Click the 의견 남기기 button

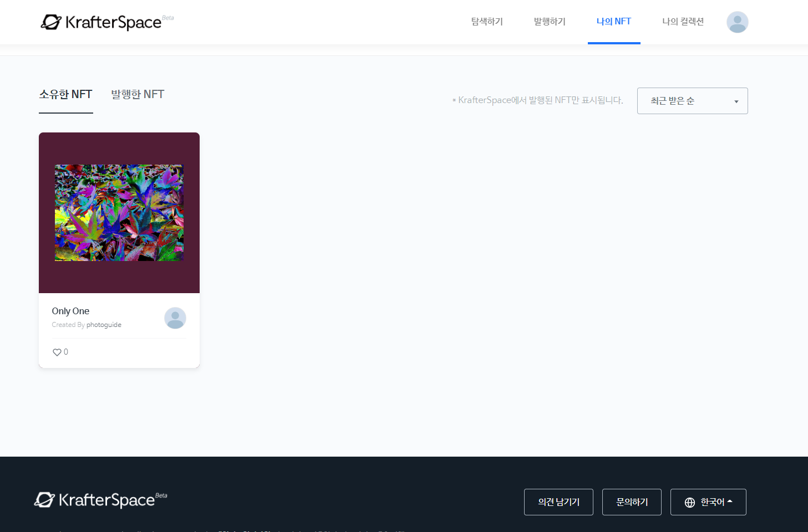pos(558,502)
